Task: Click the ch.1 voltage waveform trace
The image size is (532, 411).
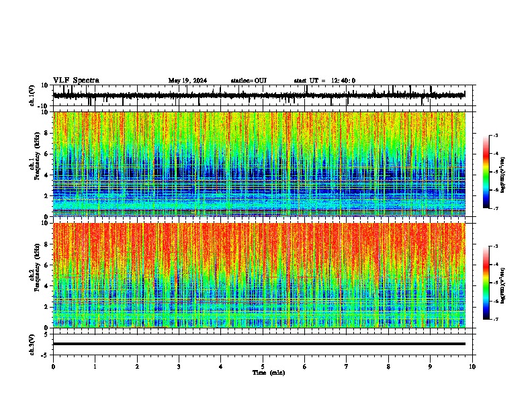Action: coord(259,95)
